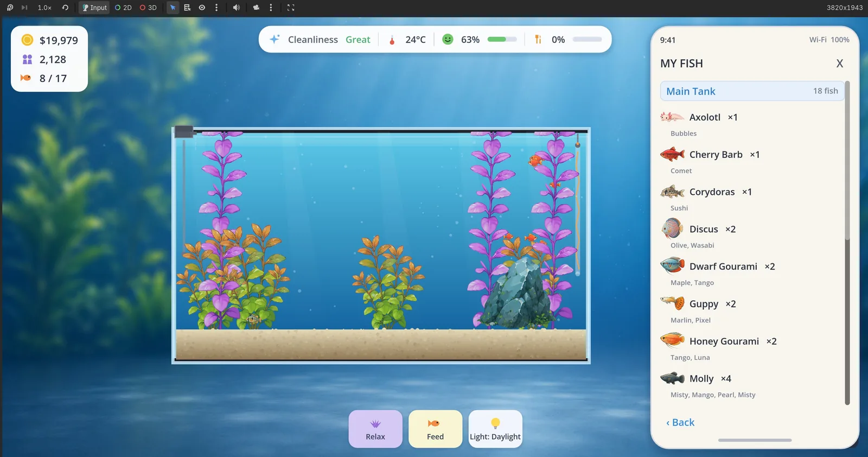Toggle the selection visibility eye icon

point(202,8)
